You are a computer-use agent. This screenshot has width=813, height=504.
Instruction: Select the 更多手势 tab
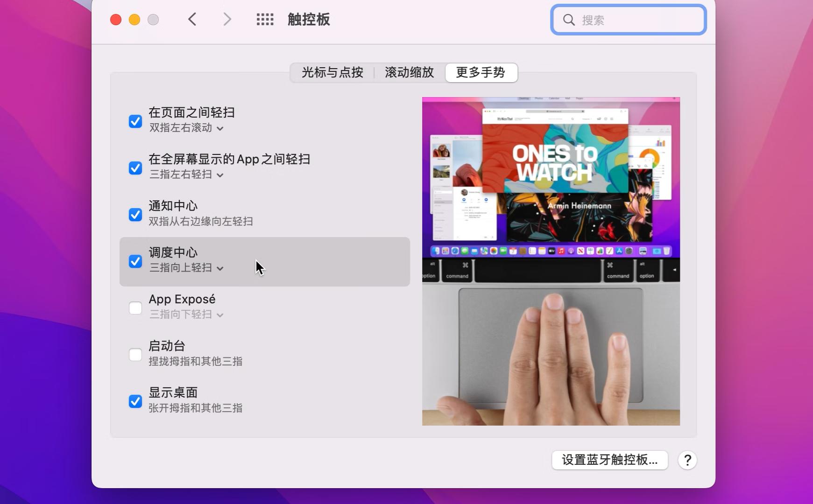[482, 73]
